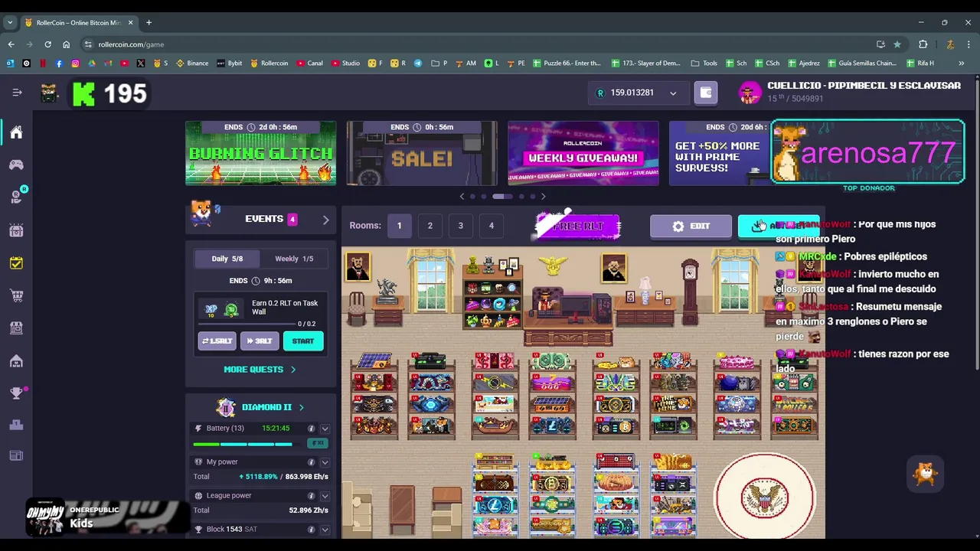Image resolution: width=980 pixels, height=551 pixels.
Task: Show next banner with the carousel right arrow
Action: (x=543, y=197)
